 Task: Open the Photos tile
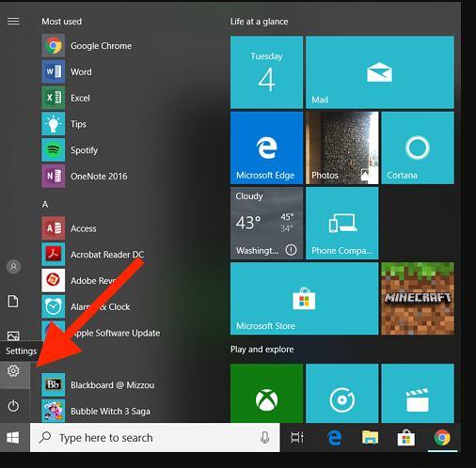pos(342,148)
